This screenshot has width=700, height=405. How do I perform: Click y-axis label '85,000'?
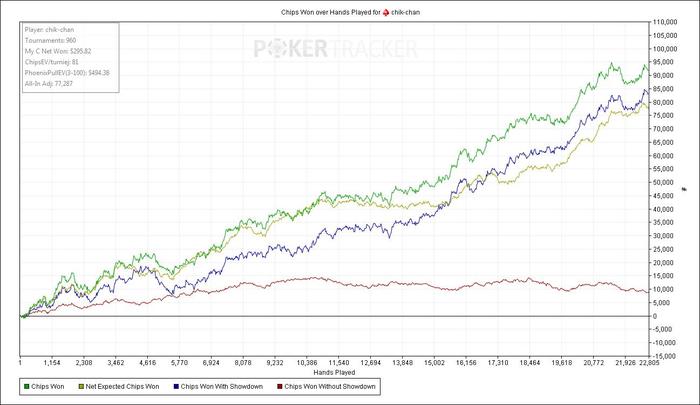[x=664, y=89]
